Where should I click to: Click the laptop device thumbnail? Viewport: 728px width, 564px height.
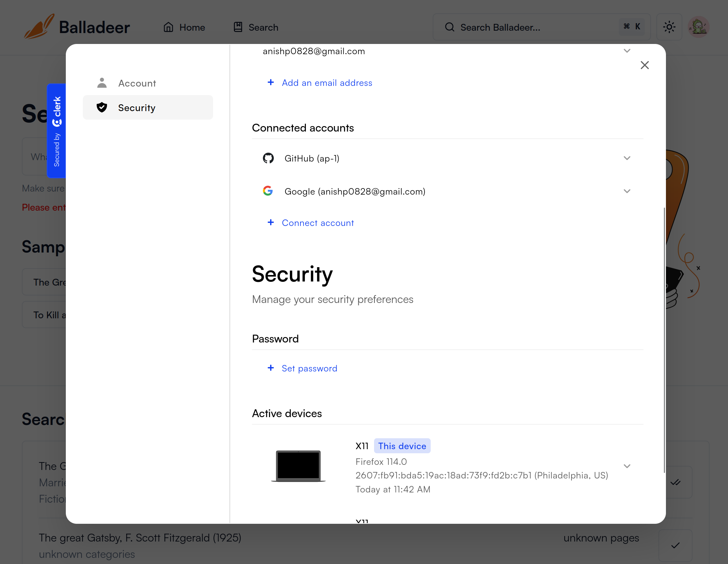pos(298,466)
